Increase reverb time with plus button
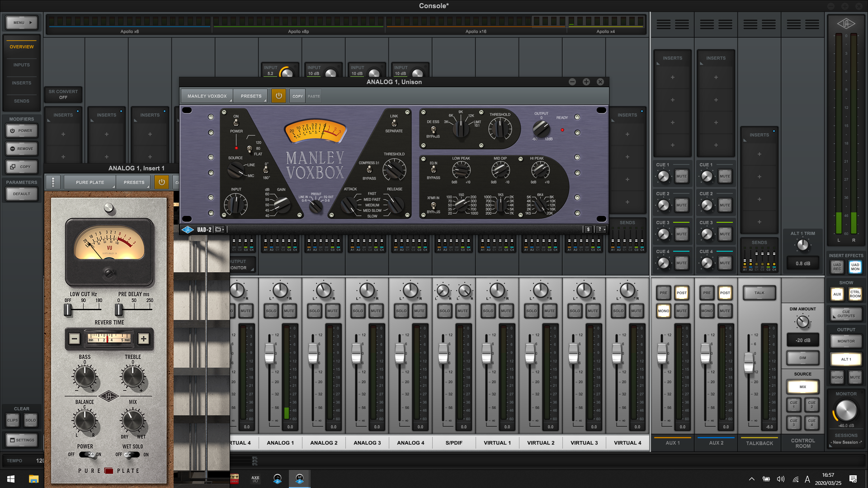 [x=143, y=339]
